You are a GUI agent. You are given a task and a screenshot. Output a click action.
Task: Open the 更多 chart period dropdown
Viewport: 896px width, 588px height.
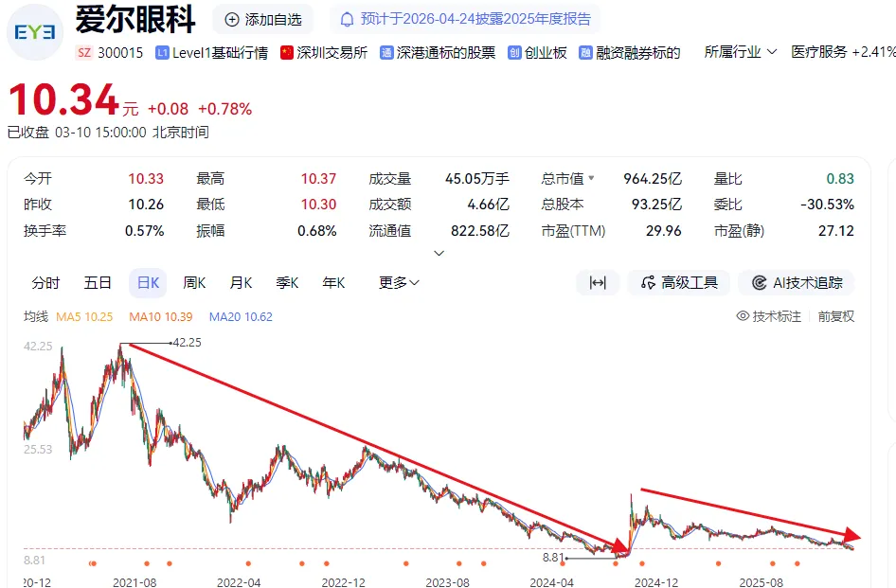399,283
